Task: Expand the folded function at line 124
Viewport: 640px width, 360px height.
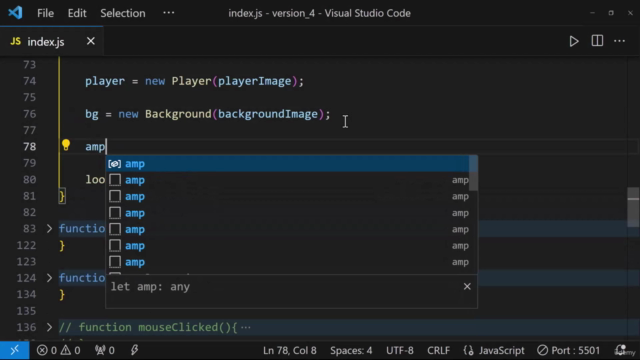Action: point(49,278)
